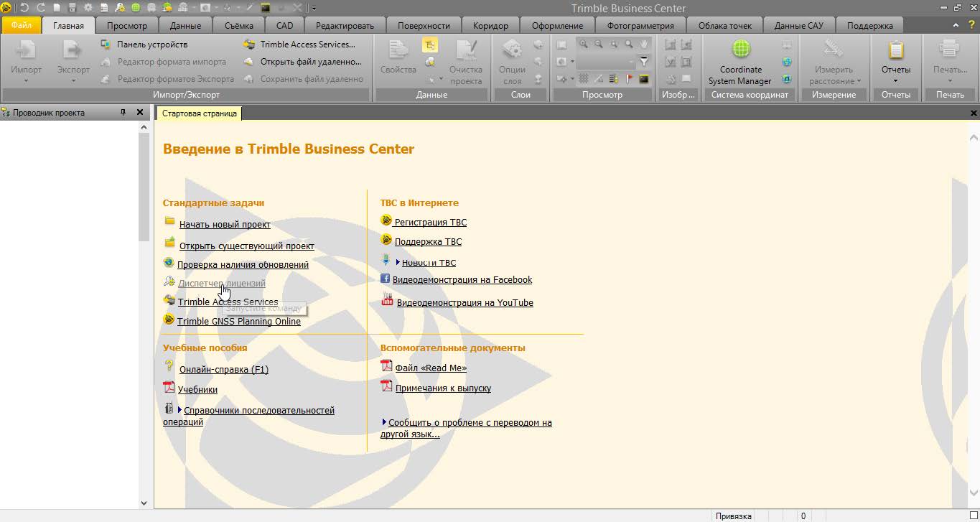Collapse the ribbon with the up chevron
Image resolution: width=980 pixels, height=522 pixels.
tap(956, 25)
